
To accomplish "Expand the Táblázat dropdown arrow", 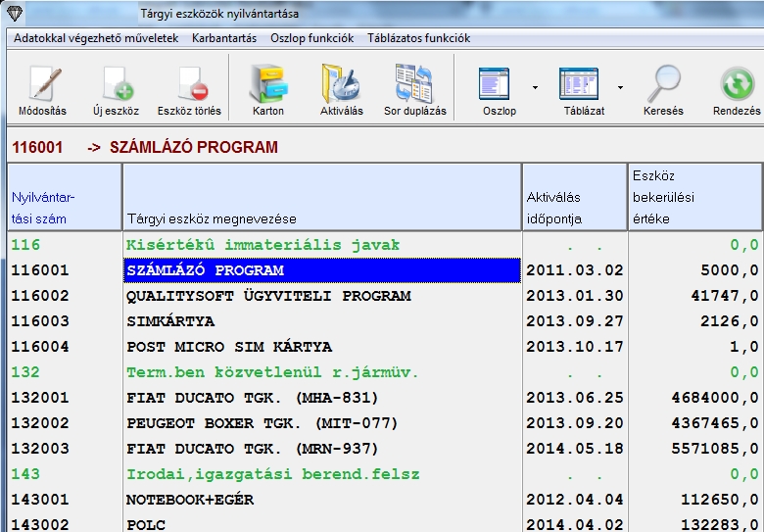I will click(620, 87).
